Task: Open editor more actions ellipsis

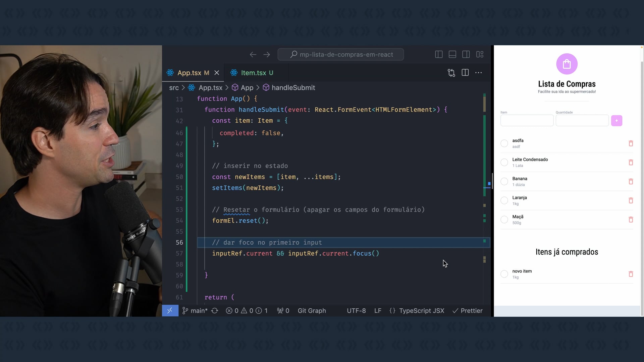Action: (479, 73)
